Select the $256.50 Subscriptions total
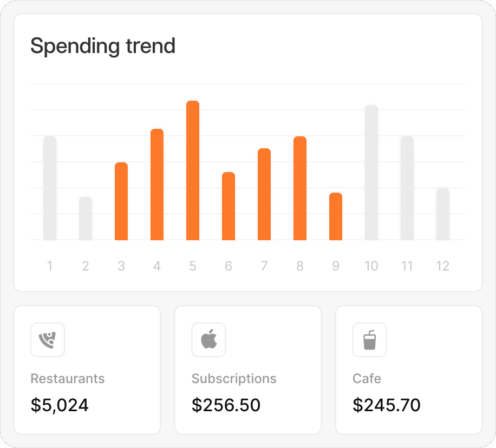Screen dimensions: 496x448 226,405
